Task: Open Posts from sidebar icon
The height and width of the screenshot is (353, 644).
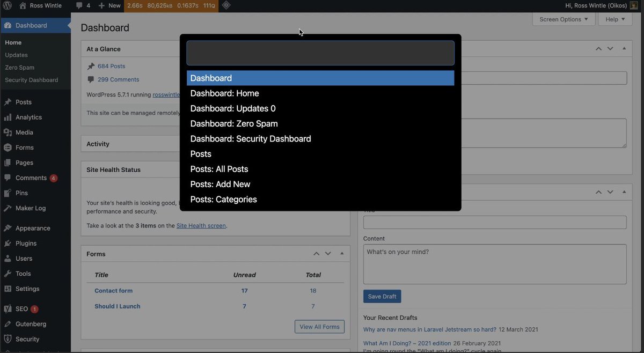Action: (x=8, y=102)
